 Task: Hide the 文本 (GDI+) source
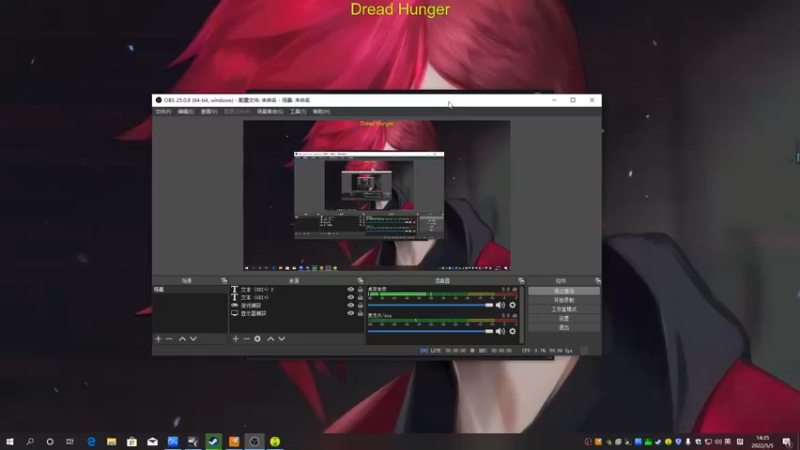[x=351, y=297]
